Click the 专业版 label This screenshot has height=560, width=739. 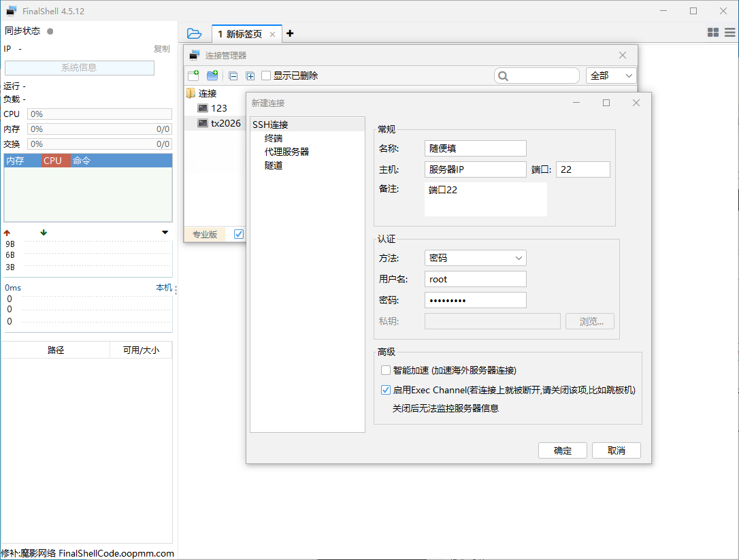205,234
